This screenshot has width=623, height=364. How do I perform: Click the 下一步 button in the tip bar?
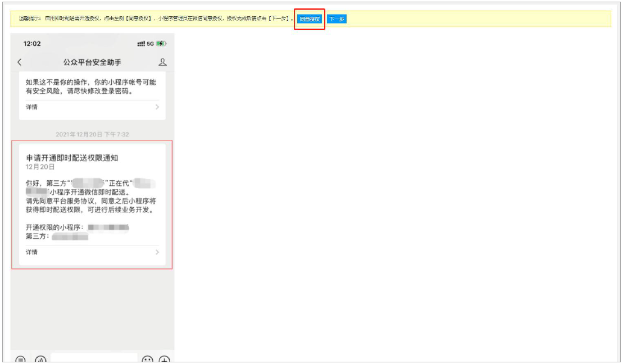pos(336,19)
